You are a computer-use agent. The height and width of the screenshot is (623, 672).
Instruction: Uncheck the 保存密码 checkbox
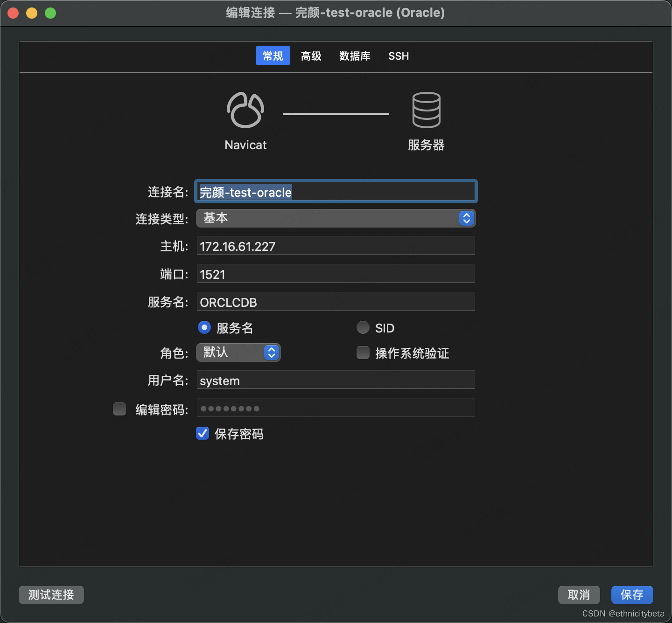(x=203, y=433)
